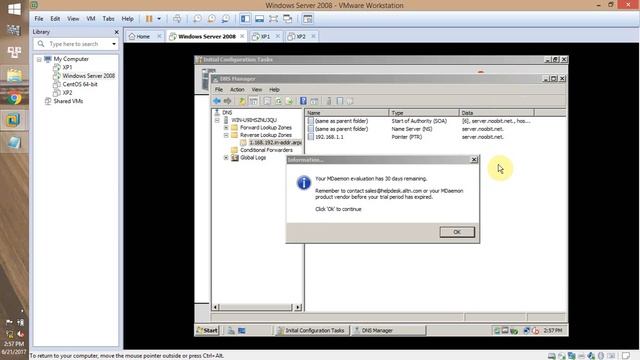Select XP1 in the Library tree

(67, 67)
